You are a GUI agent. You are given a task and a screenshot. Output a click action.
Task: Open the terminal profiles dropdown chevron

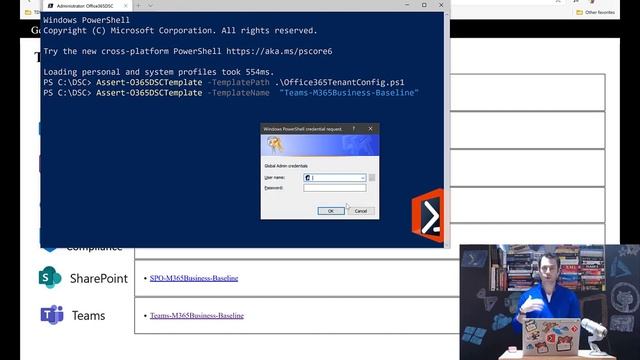coord(150,6)
